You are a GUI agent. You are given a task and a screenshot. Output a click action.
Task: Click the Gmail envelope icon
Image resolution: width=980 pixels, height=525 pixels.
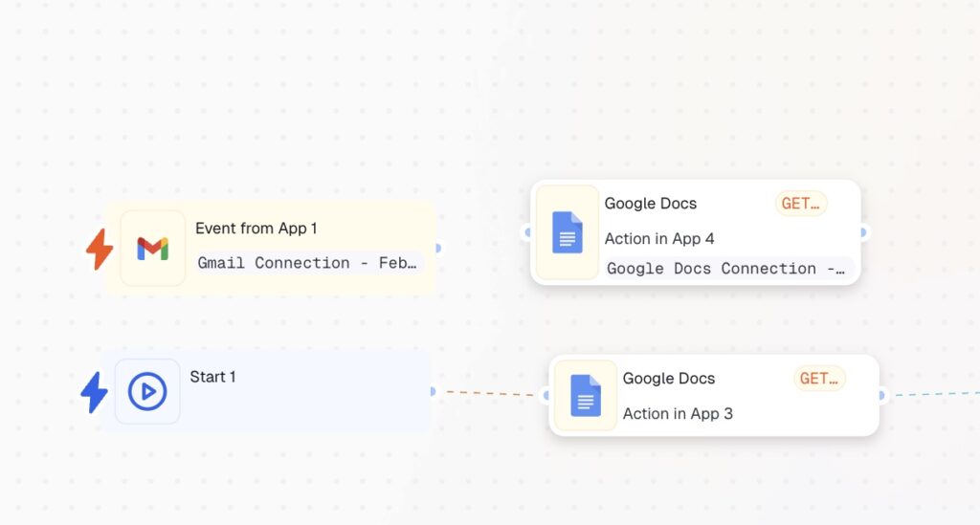click(x=152, y=249)
